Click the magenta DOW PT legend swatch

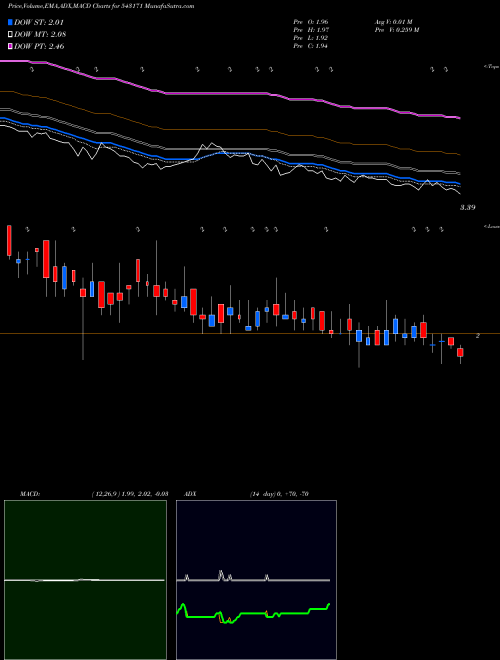10,46
